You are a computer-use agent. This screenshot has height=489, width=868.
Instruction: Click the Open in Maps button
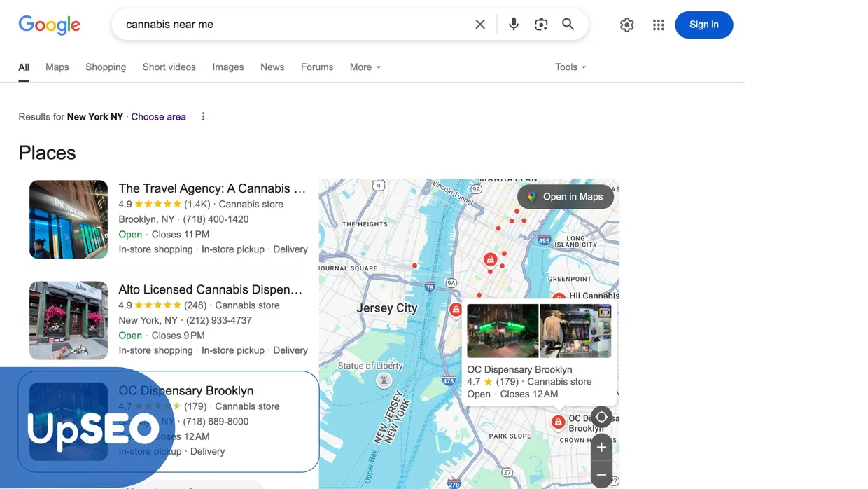(x=566, y=197)
